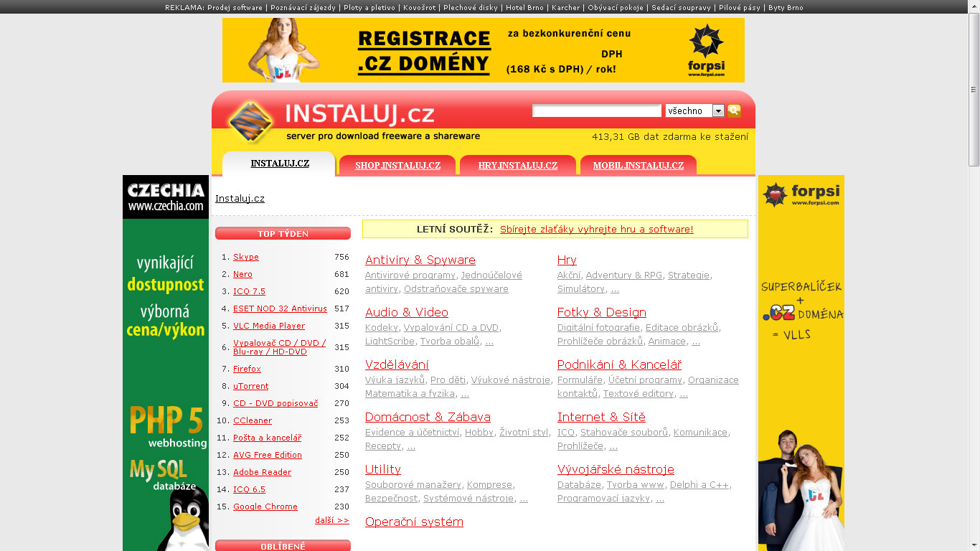Open the Fotky & Design category

point(602,312)
